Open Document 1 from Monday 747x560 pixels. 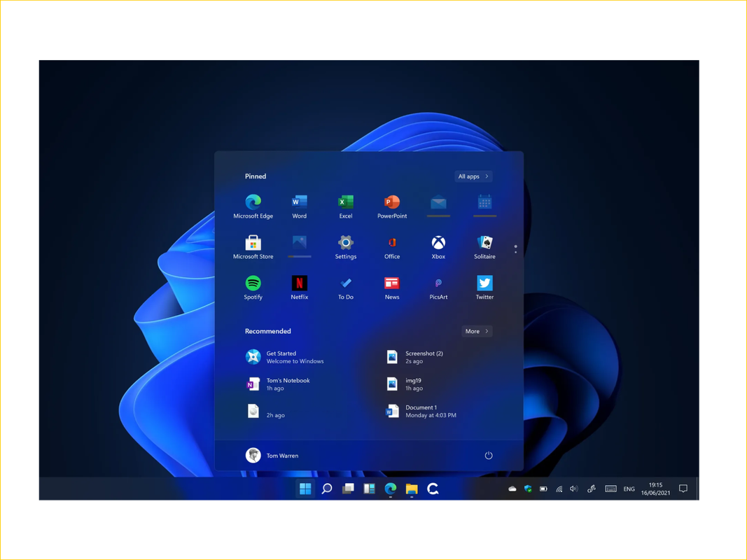point(421,412)
